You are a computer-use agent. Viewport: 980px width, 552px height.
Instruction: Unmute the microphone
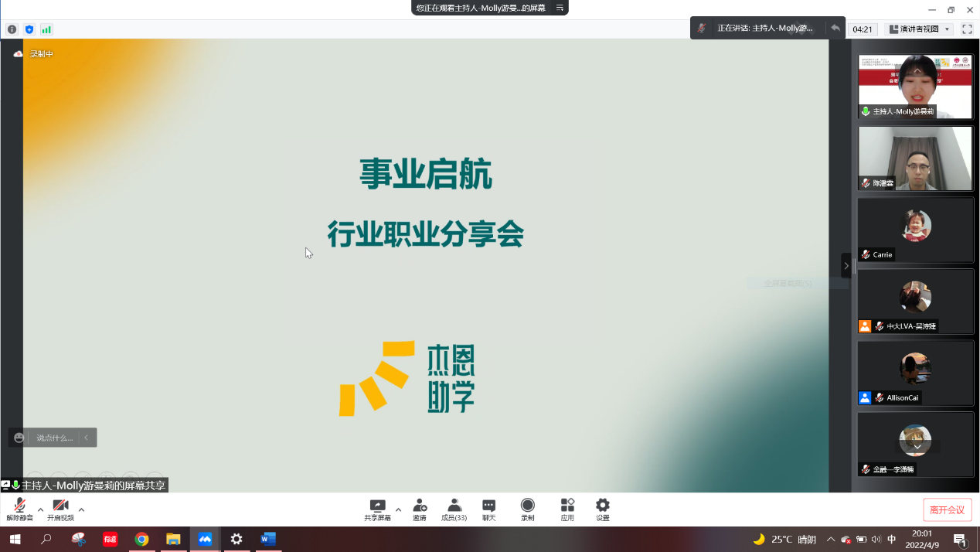[x=18, y=509]
